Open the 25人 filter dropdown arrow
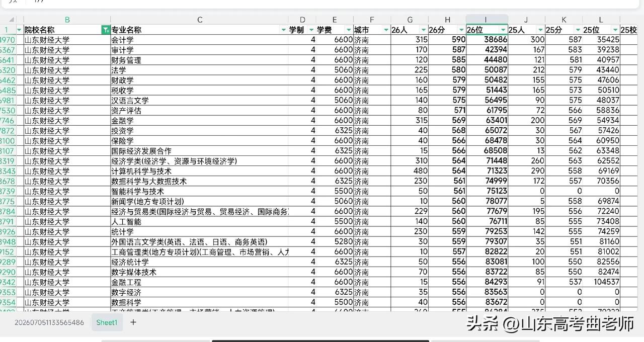 [x=540, y=30]
